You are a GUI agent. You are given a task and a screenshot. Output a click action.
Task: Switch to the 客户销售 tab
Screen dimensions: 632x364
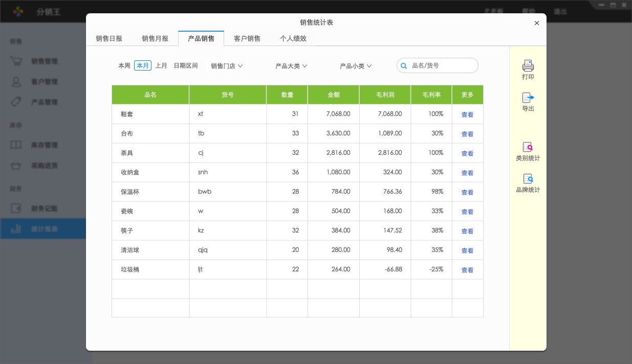(x=247, y=39)
